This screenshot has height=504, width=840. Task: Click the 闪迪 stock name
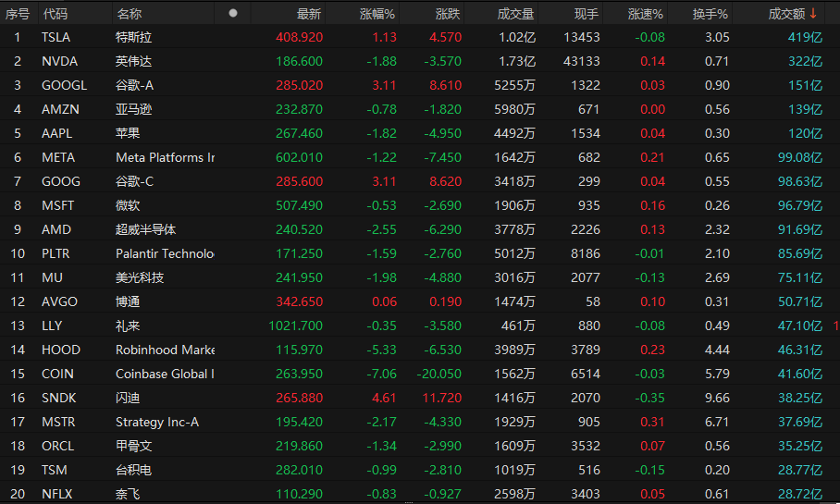point(128,398)
